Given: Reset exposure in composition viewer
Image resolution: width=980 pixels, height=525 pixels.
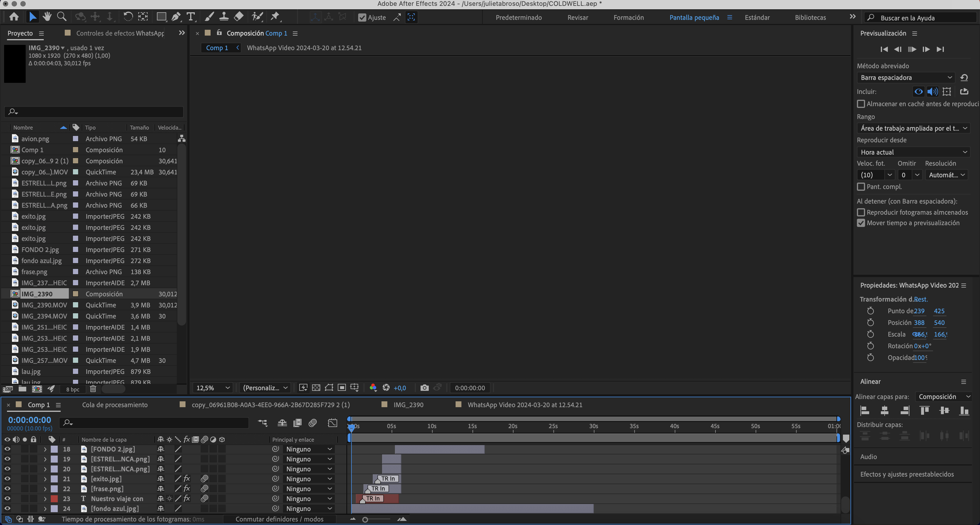Looking at the screenshot, I should (386, 388).
